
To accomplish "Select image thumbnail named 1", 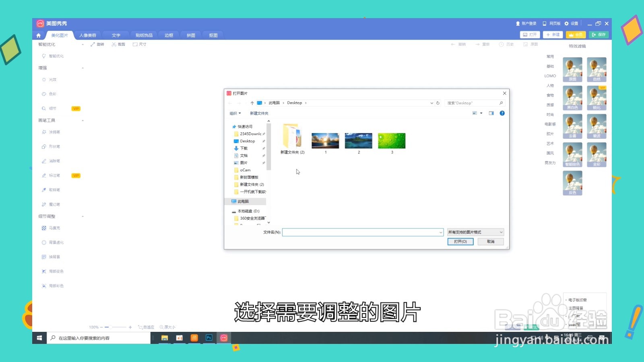I will 325,143.
